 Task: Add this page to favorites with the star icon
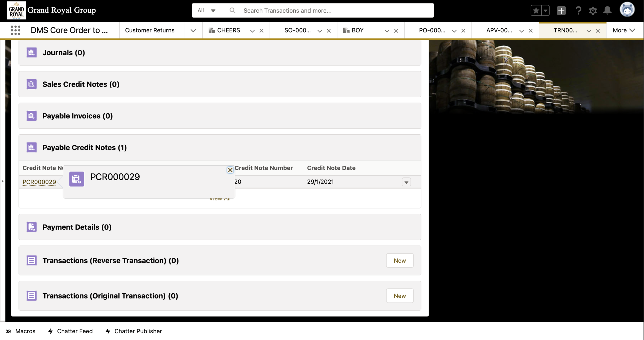pos(536,11)
